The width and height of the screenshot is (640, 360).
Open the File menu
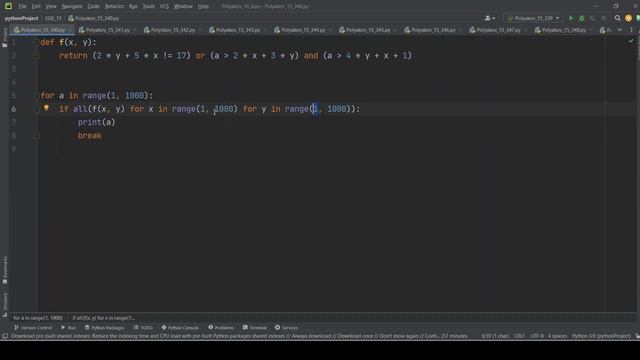(22, 6)
